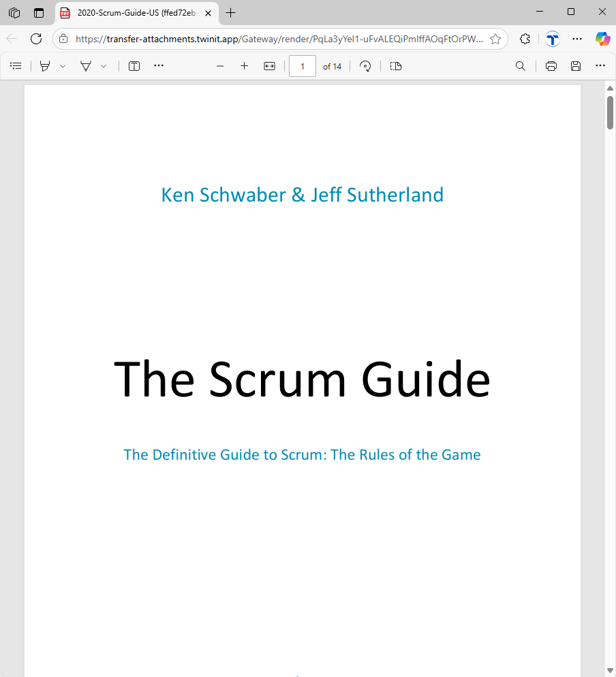Open a new tab with plus button
Screen dimensions: 616x677
(231, 13)
